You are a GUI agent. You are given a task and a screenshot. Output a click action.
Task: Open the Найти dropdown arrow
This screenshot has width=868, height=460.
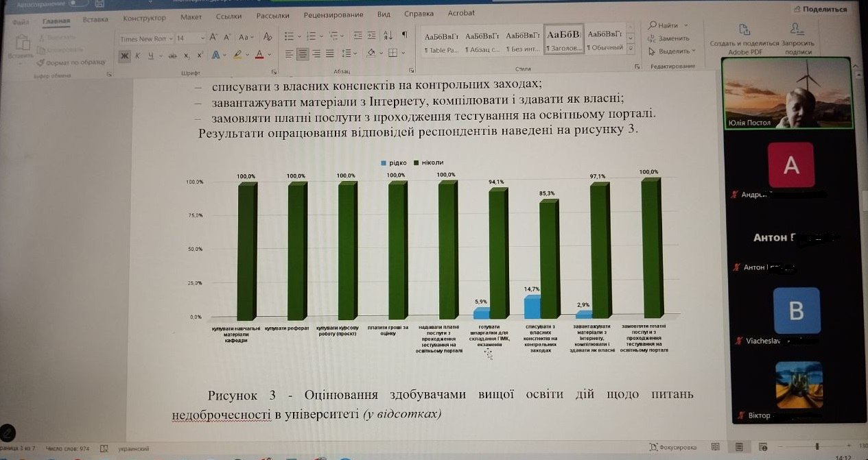pos(685,26)
